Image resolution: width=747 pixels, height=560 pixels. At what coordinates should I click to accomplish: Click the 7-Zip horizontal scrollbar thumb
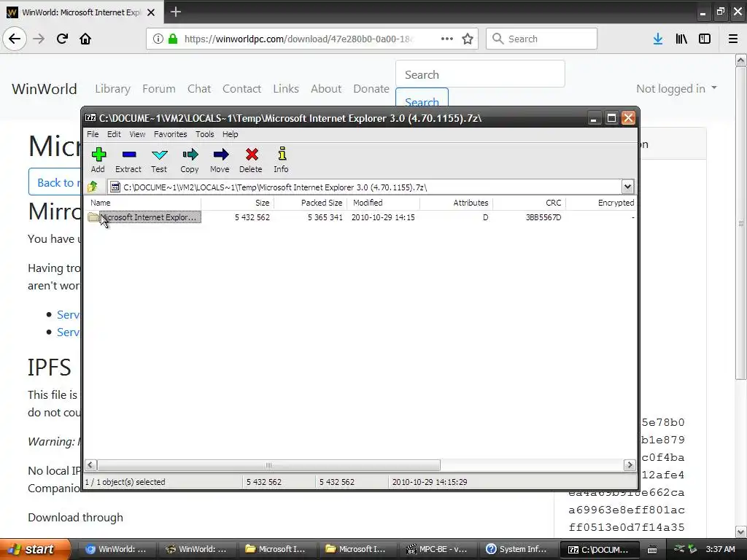(268, 464)
